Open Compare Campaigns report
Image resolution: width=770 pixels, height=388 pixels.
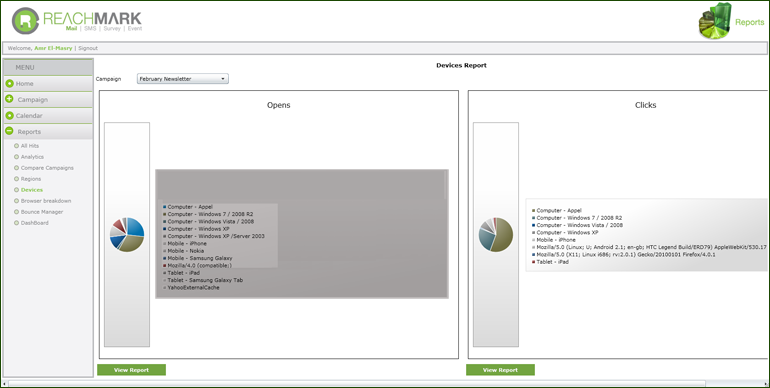tap(47, 168)
